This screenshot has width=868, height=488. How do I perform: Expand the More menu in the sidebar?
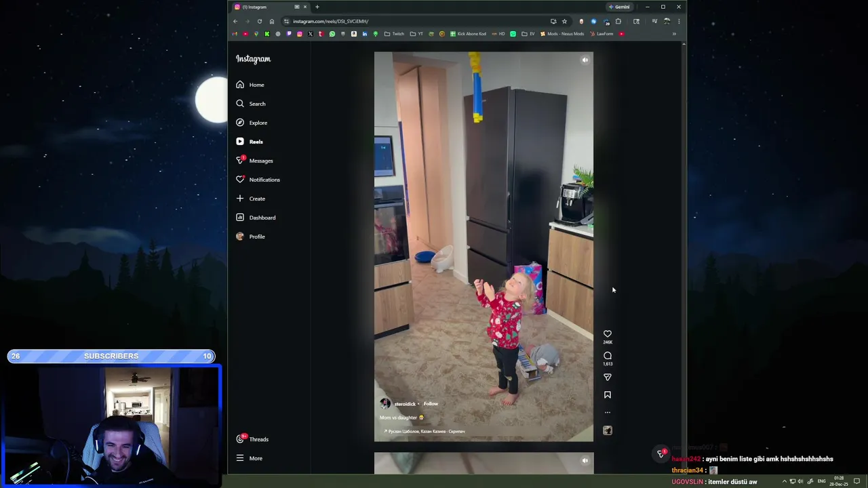pos(249,458)
